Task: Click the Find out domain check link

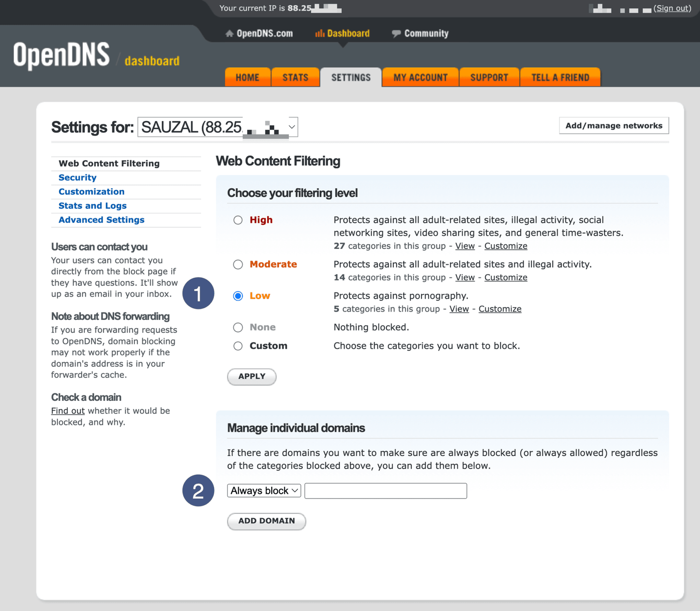Action: (68, 411)
